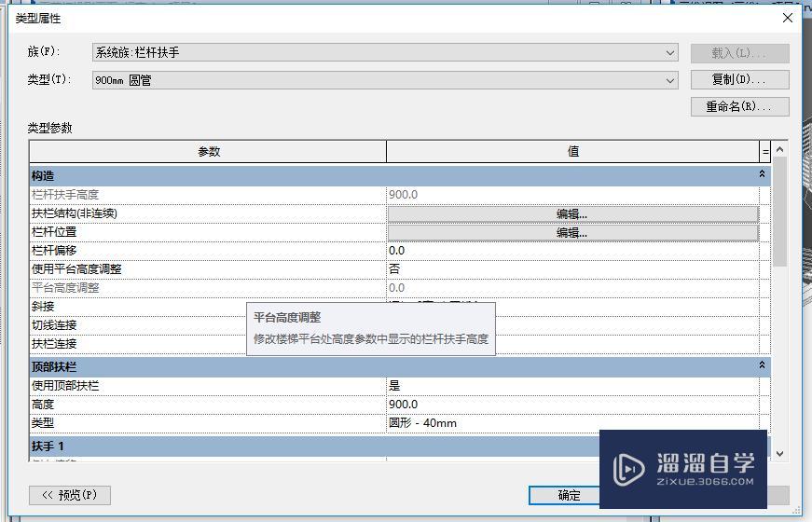The width and height of the screenshot is (812, 522).
Task: Click the 平台高度调整 value 0.0
Action: [572, 288]
